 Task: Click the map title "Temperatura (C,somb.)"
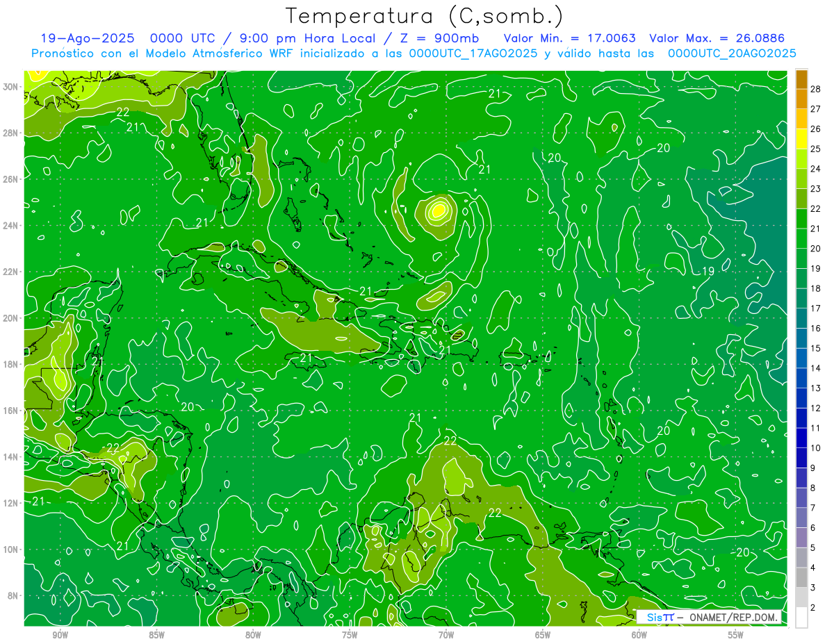(x=425, y=15)
